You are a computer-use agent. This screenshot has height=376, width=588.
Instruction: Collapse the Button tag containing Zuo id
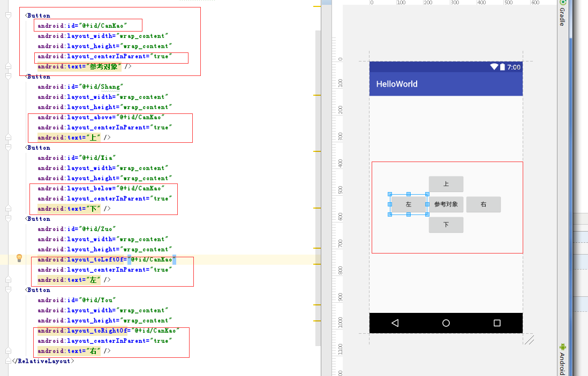(8, 219)
